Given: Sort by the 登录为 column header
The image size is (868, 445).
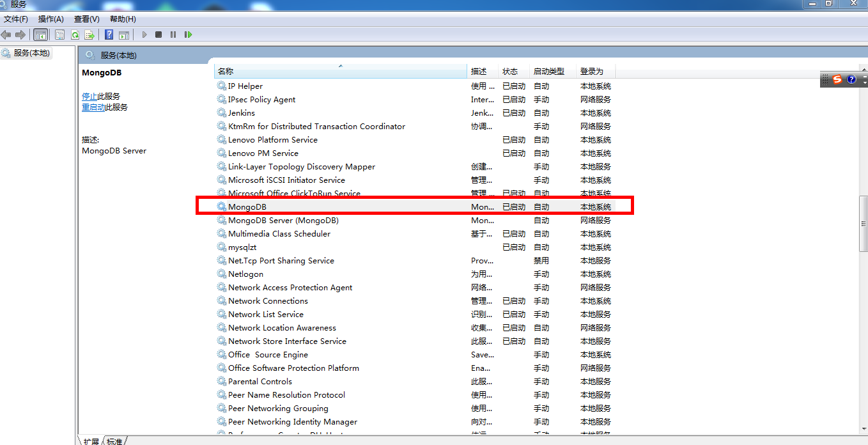Looking at the screenshot, I should [x=596, y=71].
